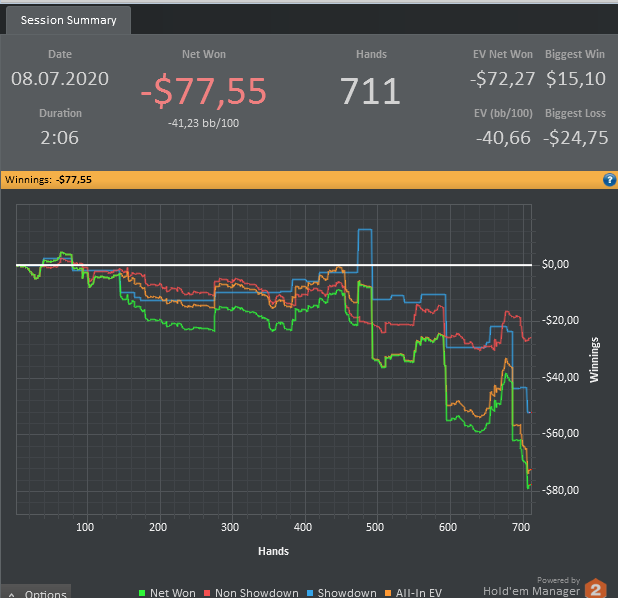Select the date value 08.07.2020

(x=60, y=79)
